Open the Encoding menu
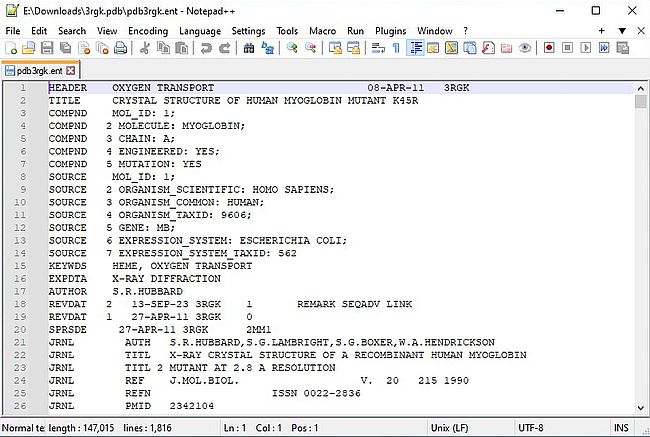Viewport: 650px width, 437px height. (x=148, y=31)
